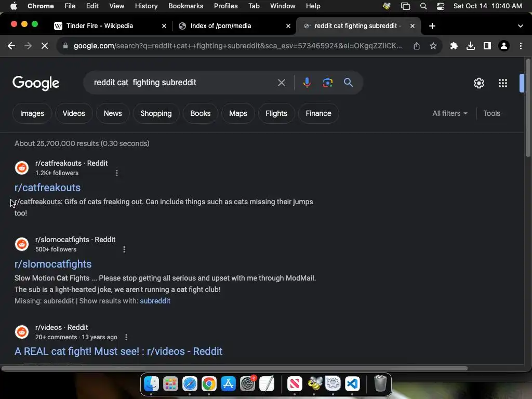Screen dimensions: 532x399
Task: Open the Profiles menu
Action: (225, 6)
